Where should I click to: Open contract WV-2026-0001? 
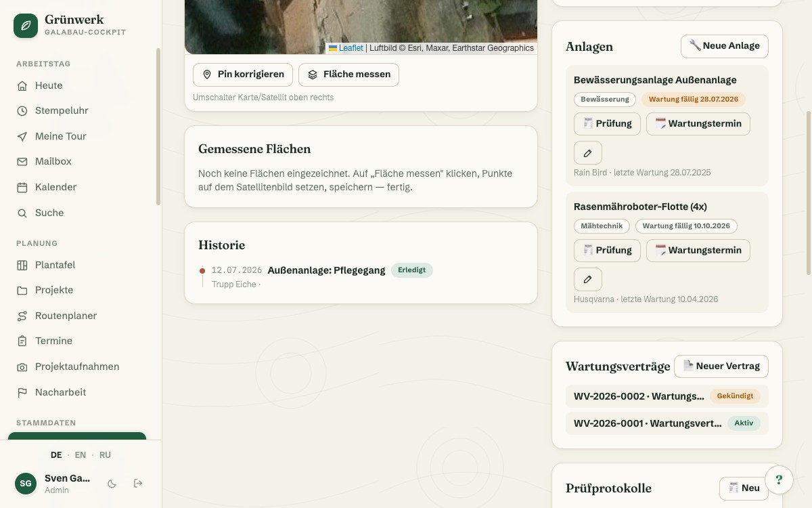tap(667, 423)
